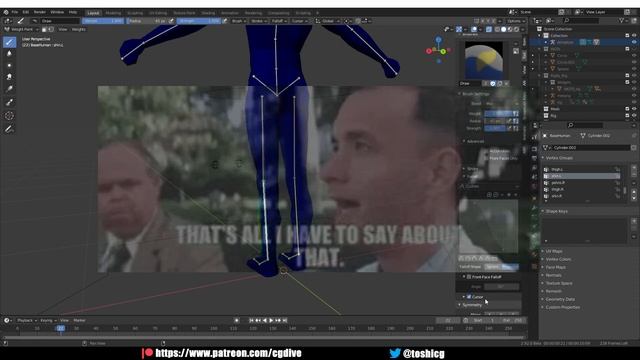Hide the selected Armature row in outliner

point(634,42)
